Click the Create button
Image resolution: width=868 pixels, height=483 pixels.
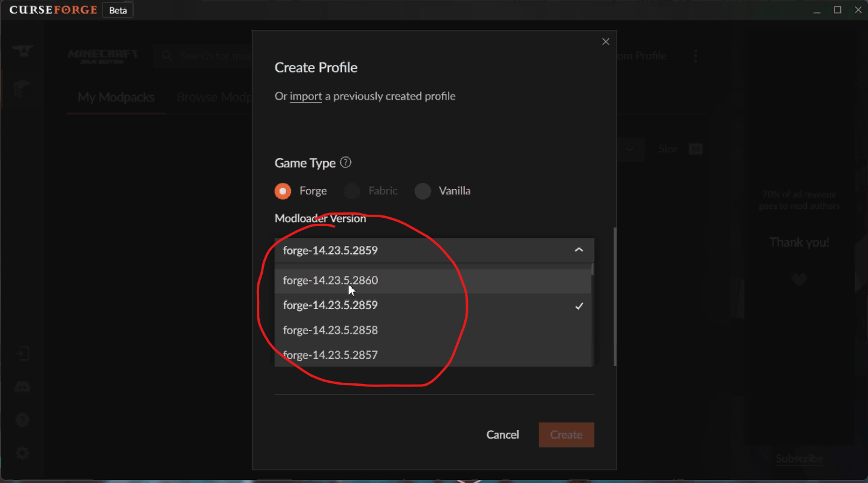[x=566, y=435]
